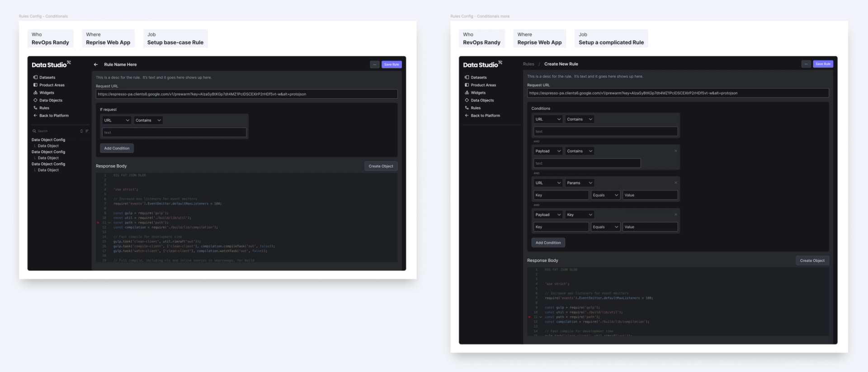Open Data Objects in Rule Name Here screen sidebar

48,100
